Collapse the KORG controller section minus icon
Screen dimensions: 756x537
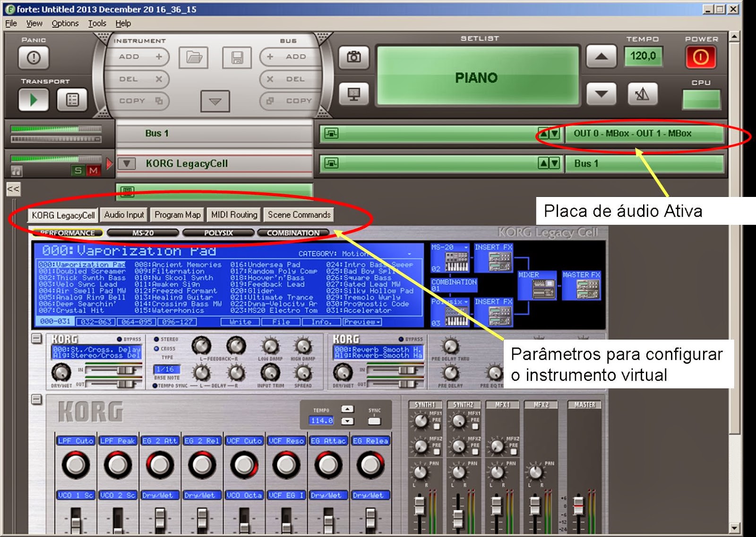[37, 400]
